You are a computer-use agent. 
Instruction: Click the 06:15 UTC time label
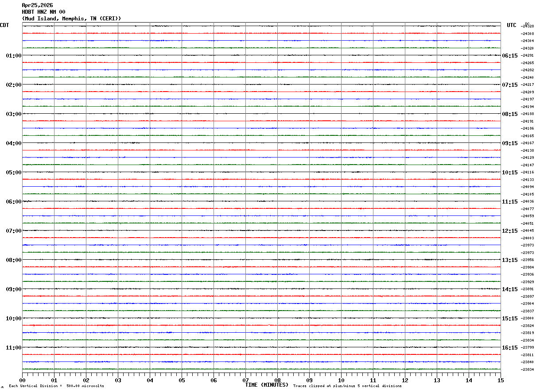(510, 56)
